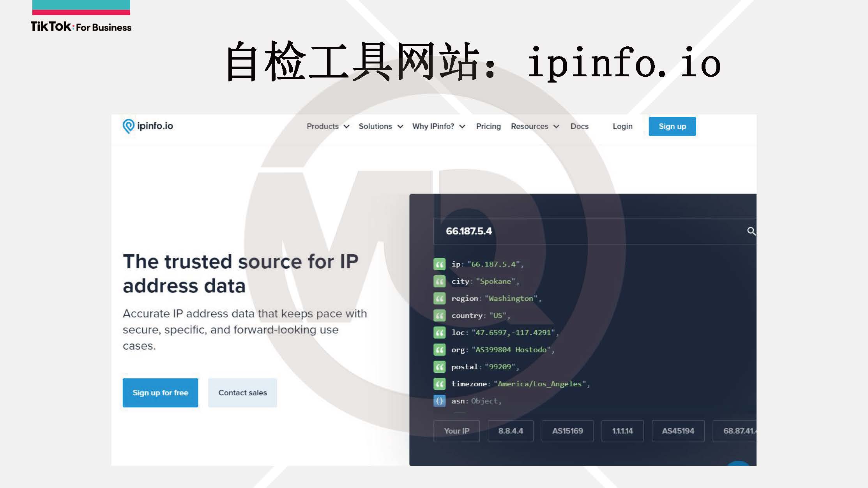The image size is (868, 488).
Task: Copy the ip value using quote icon
Action: 439,264
